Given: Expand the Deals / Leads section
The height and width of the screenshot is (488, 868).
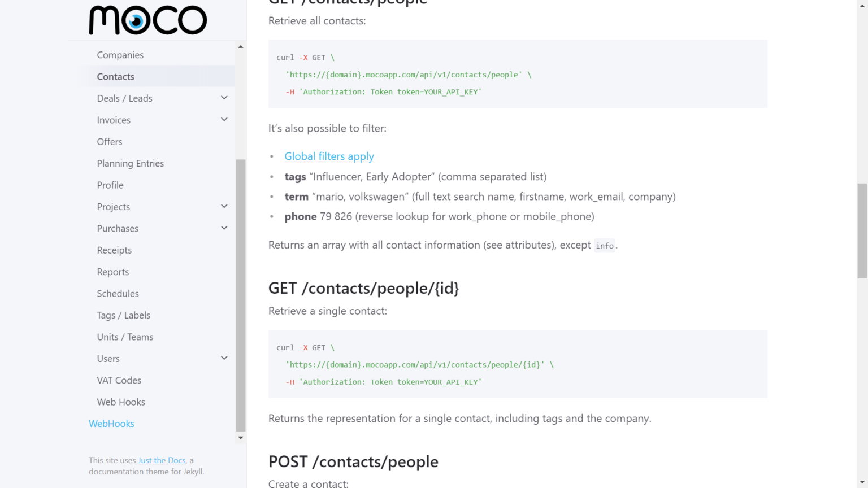Looking at the screenshot, I should point(224,98).
